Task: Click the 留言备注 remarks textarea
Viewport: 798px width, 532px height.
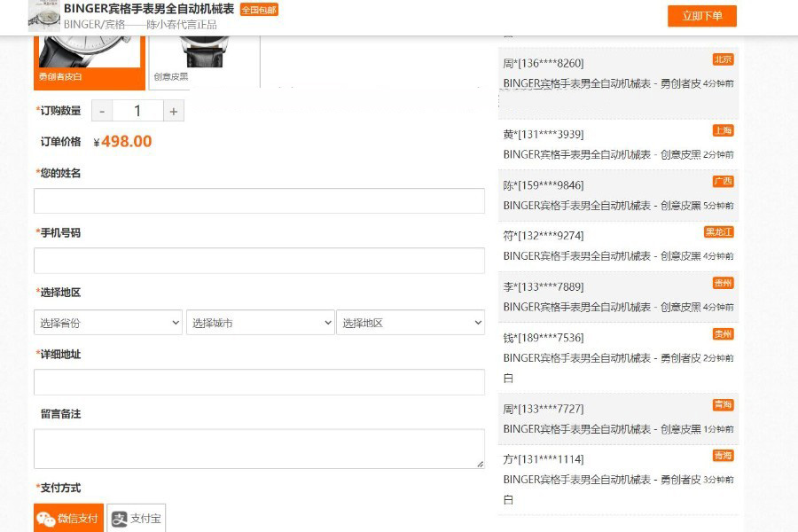Action: coord(259,449)
